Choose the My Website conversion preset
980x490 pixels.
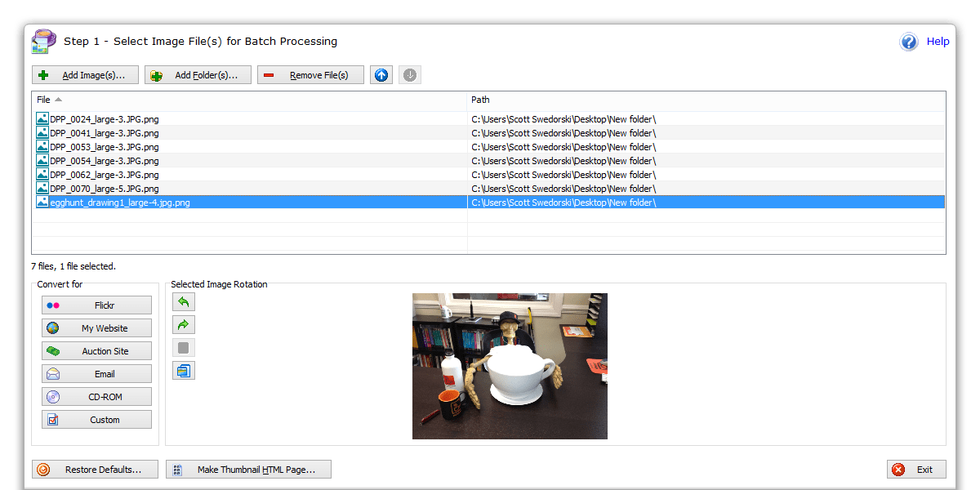coord(97,328)
